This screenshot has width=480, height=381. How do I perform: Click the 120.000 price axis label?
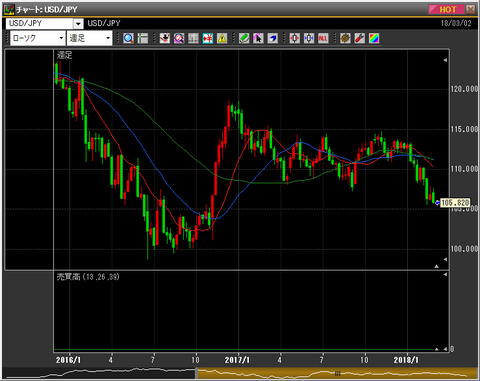[464, 89]
